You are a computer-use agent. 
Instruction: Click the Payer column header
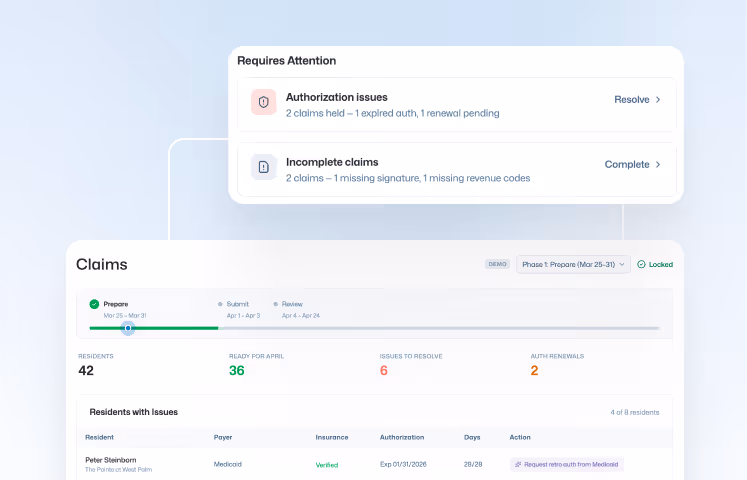tap(223, 437)
